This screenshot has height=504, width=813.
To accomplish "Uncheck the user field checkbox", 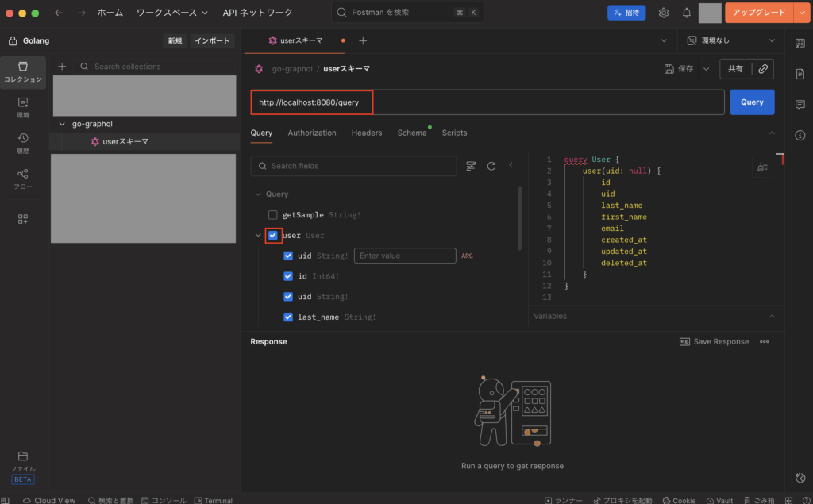I will (273, 236).
